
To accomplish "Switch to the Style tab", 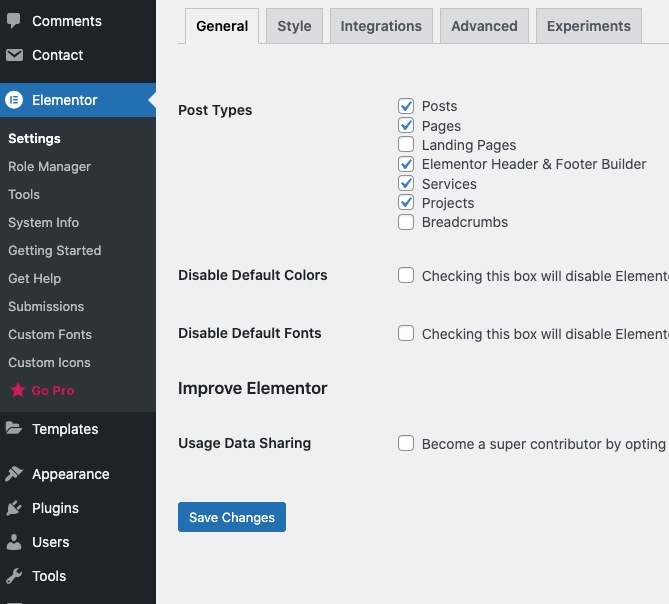I will [x=294, y=26].
